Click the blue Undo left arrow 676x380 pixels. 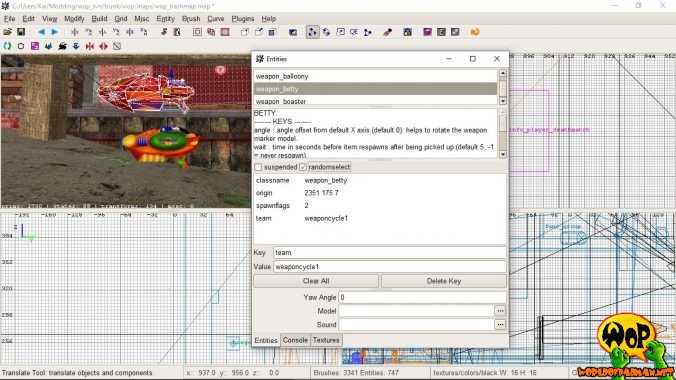41,32
